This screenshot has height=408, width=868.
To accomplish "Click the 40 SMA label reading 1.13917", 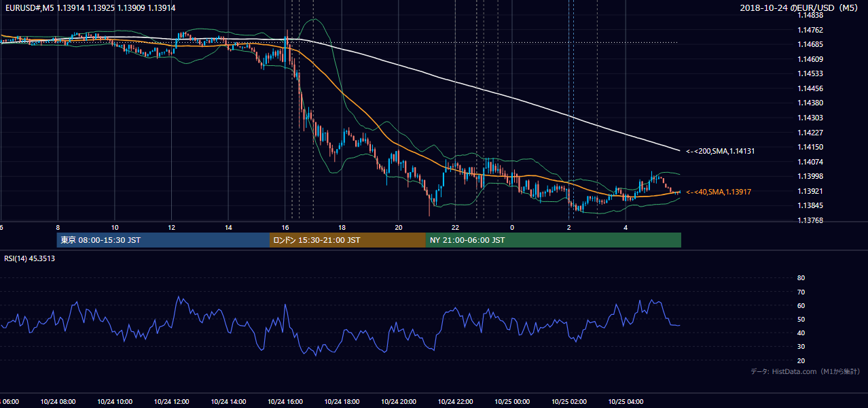I will [x=718, y=192].
